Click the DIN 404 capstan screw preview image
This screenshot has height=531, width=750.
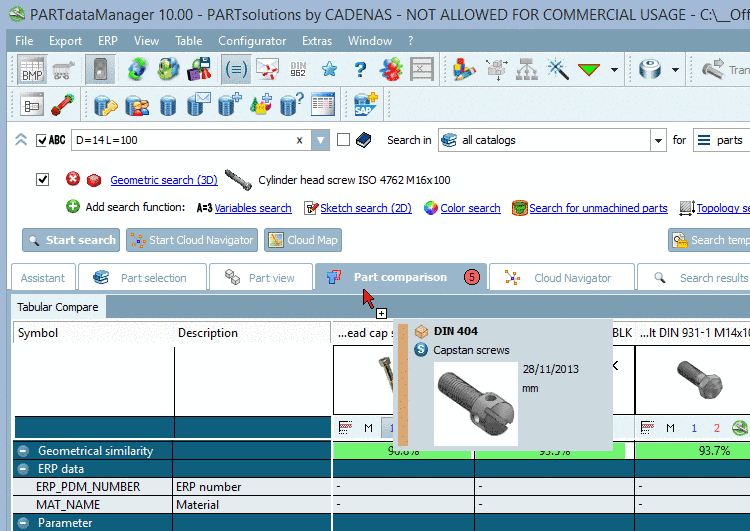coord(475,403)
